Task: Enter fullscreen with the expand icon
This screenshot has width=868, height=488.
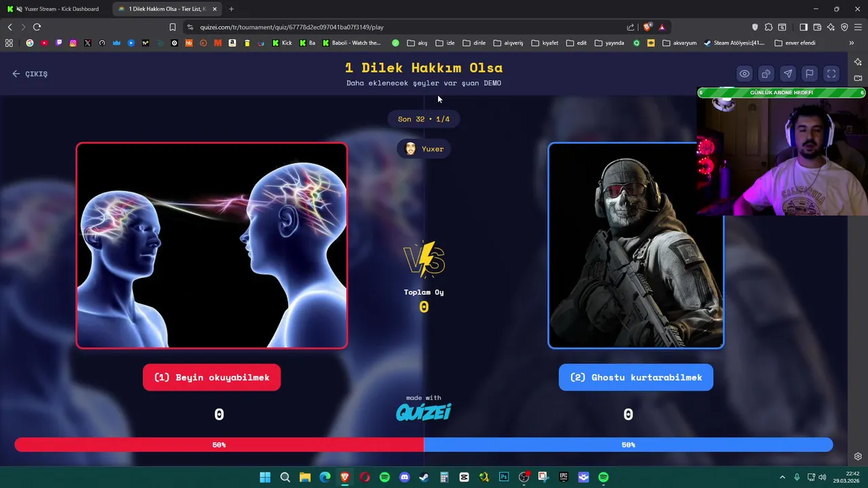Action: pyautogui.click(x=831, y=74)
